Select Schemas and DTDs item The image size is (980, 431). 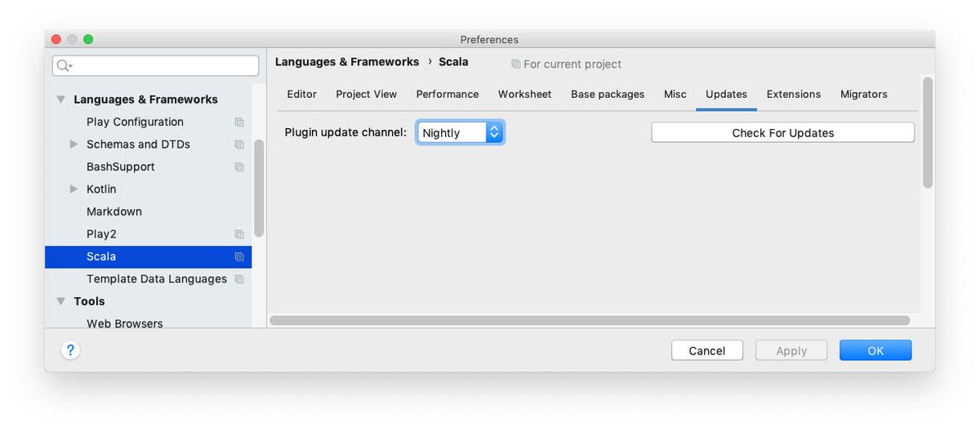138,144
